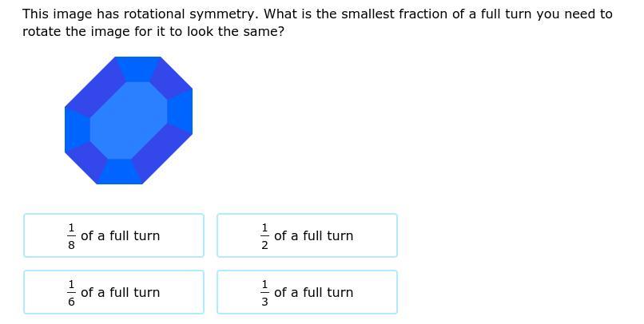Click the light blue center of the octagon

click(x=129, y=121)
